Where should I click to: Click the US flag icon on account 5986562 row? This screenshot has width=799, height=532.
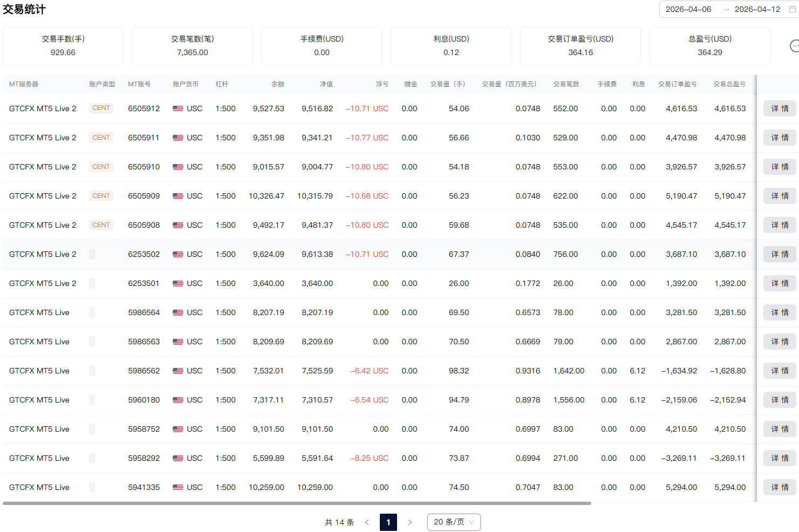point(178,371)
